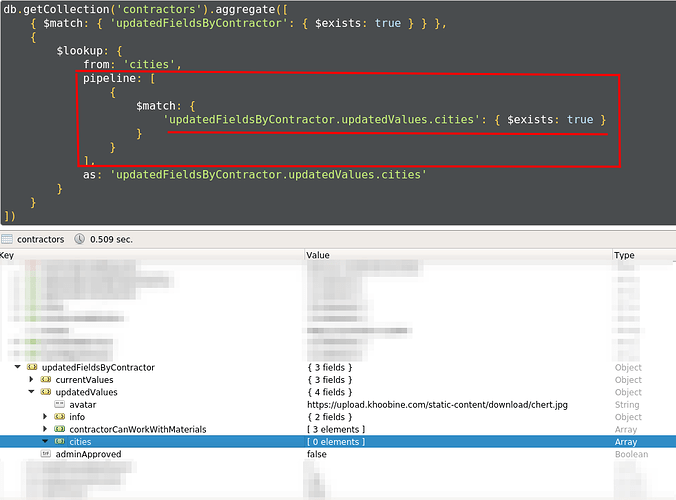Expand the contractorCanWorkWithMaterials array
Image resolution: width=676 pixels, height=500 pixels.
[x=45, y=429]
